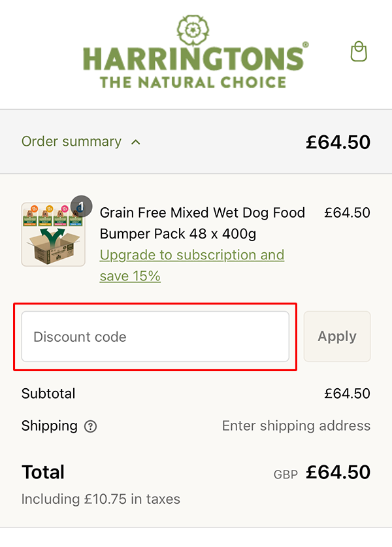This screenshot has height=547, width=392.
Task: Toggle the Order summary label
Action: [x=71, y=142]
